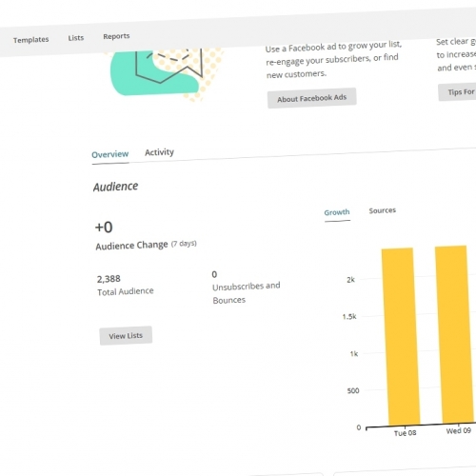Viewport: 476px width, 476px height.
Task: Click the Wed 09 axis label
Action: (458, 430)
